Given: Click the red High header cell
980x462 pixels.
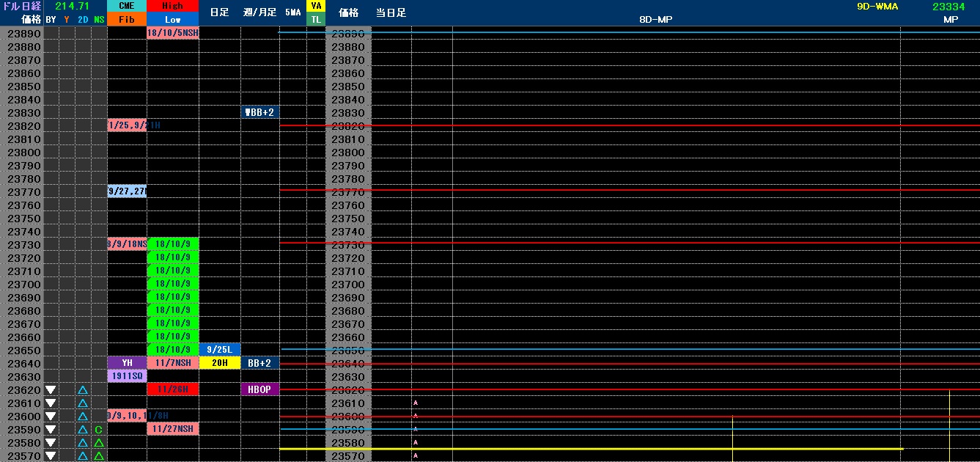Looking at the screenshot, I should point(173,6).
